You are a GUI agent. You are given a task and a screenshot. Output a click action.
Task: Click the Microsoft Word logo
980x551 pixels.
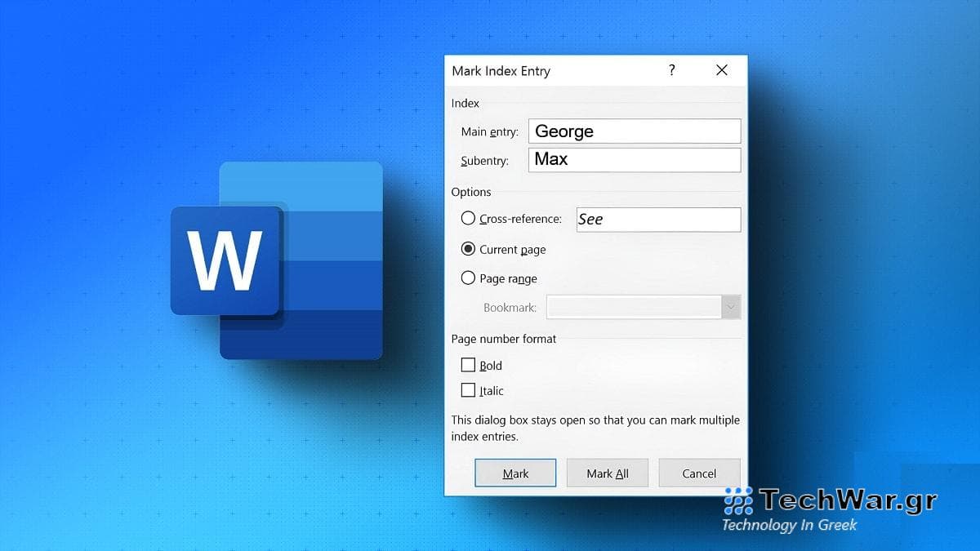point(276,260)
